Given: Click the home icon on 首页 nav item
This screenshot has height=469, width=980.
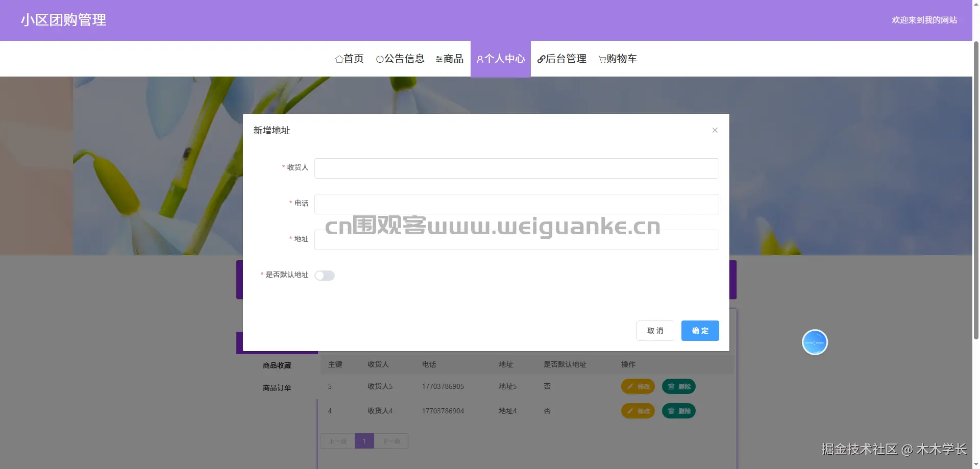Looking at the screenshot, I should (x=338, y=59).
